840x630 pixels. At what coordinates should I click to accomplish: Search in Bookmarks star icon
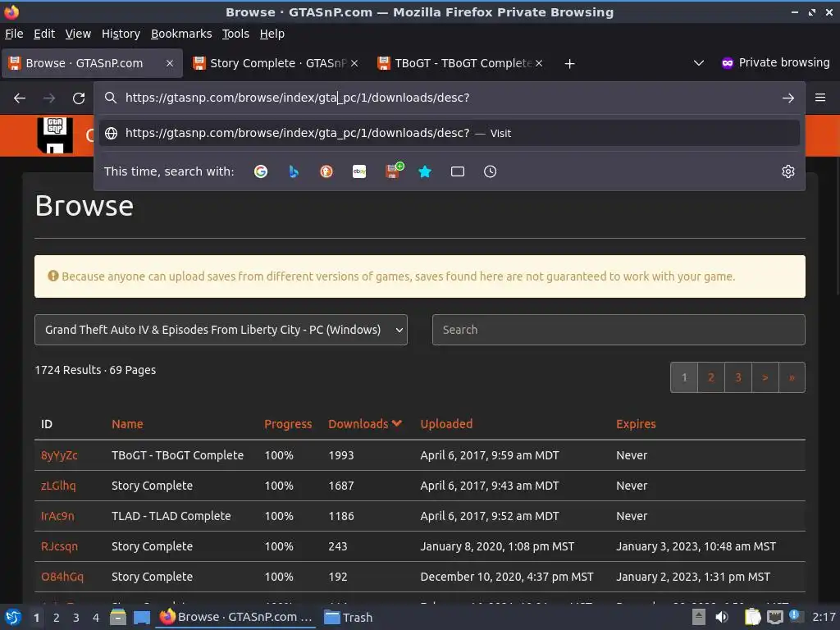425,171
